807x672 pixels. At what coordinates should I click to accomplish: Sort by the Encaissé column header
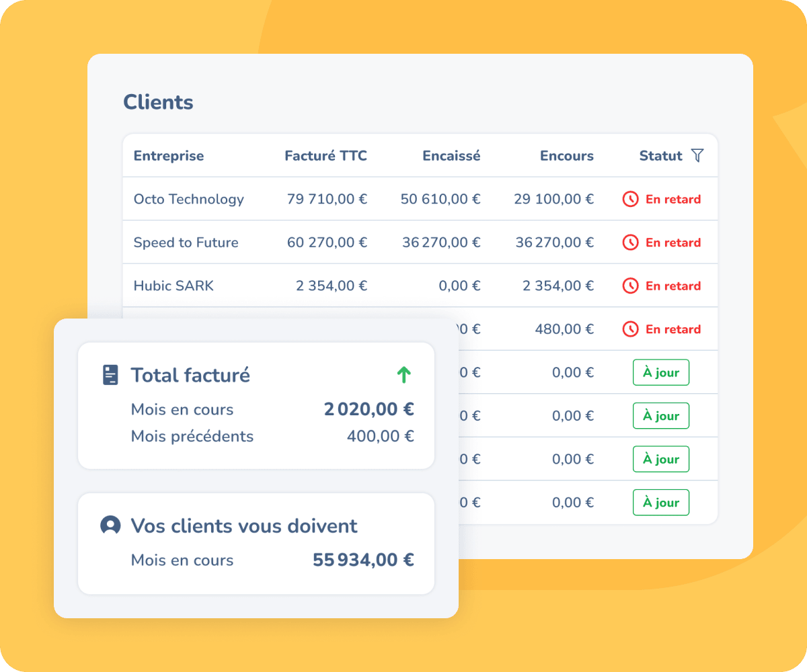[451, 156]
